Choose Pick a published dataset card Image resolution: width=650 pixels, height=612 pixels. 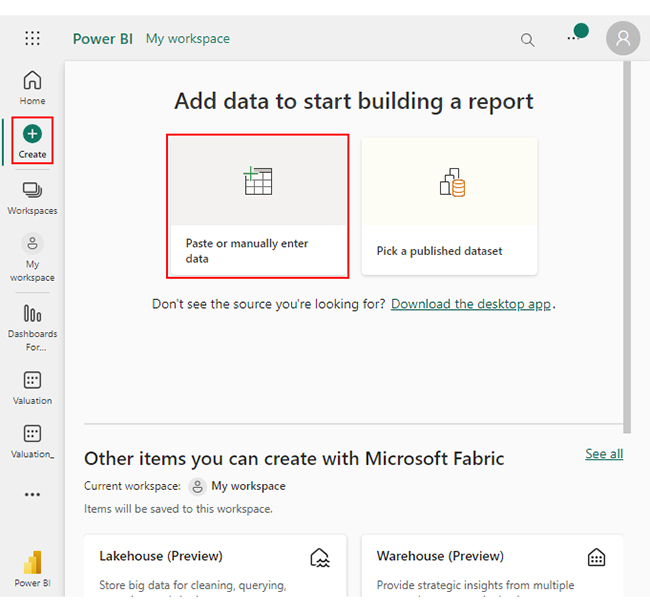click(449, 206)
